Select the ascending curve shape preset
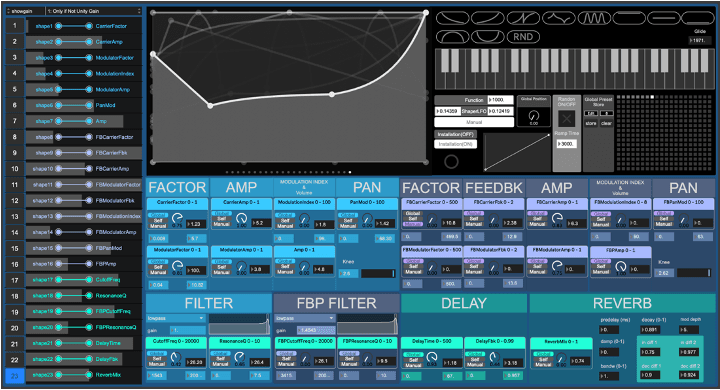Image resolution: width=720 pixels, height=390 pixels. coord(488,18)
